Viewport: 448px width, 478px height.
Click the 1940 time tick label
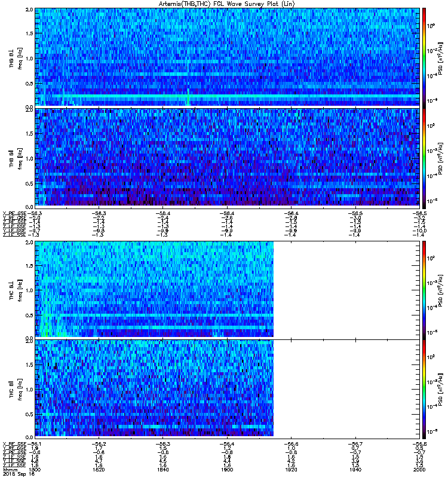(x=355, y=470)
